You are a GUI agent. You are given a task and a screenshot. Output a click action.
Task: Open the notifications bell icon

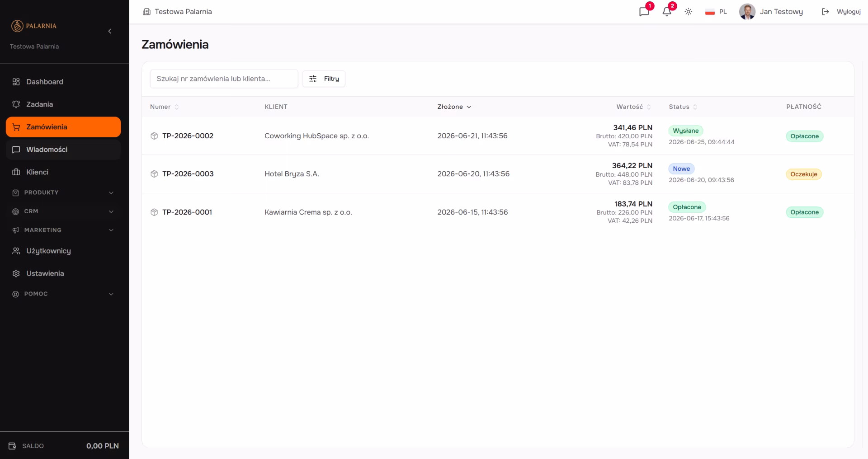click(x=667, y=12)
